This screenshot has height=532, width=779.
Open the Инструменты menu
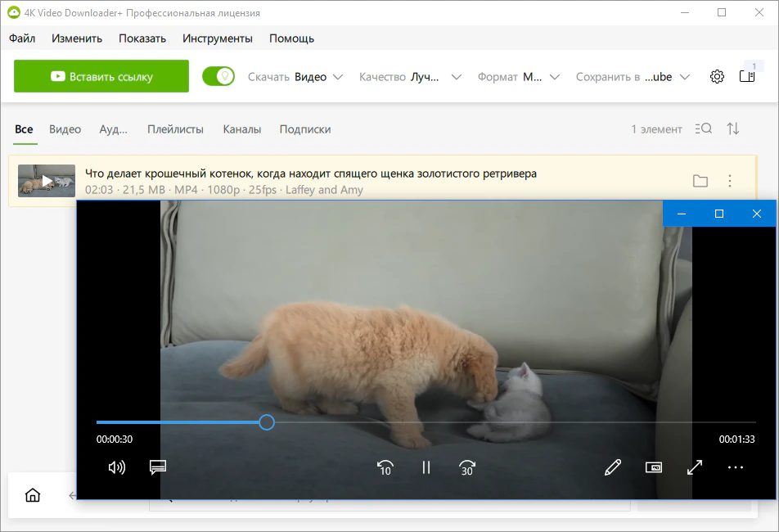[218, 38]
